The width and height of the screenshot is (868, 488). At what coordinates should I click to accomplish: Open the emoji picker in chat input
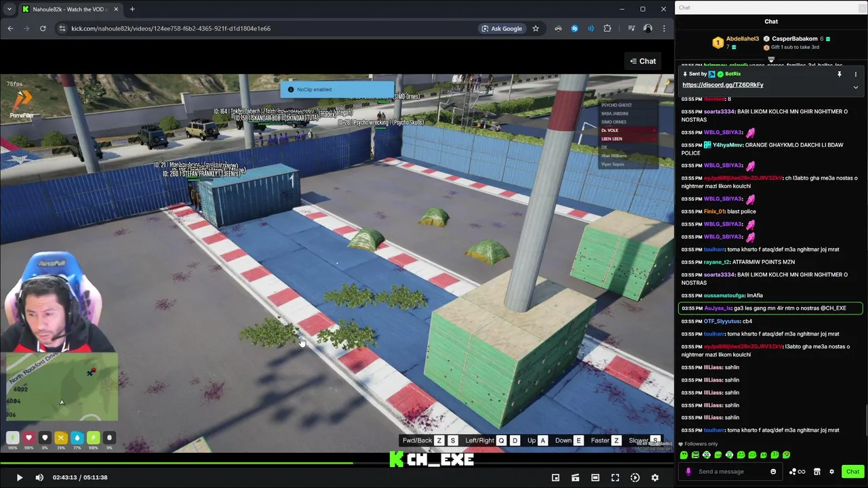(773, 472)
